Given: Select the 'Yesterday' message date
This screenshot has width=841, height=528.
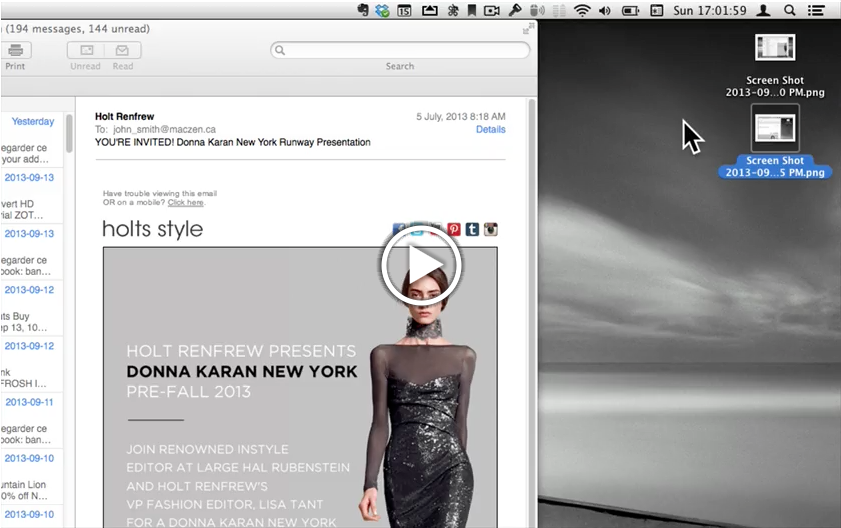Looking at the screenshot, I should [33, 121].
